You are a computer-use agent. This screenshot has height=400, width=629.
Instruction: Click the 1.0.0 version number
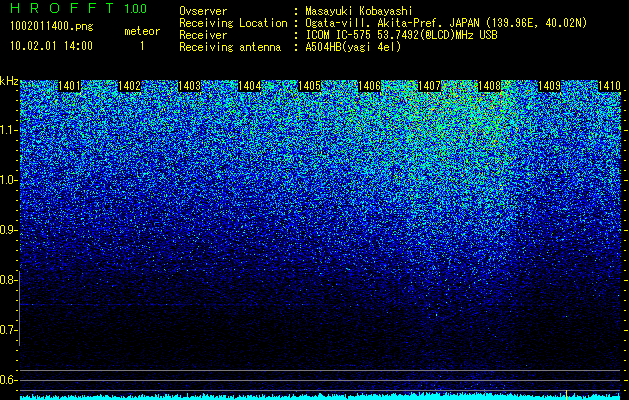click(x=136, y=8)
